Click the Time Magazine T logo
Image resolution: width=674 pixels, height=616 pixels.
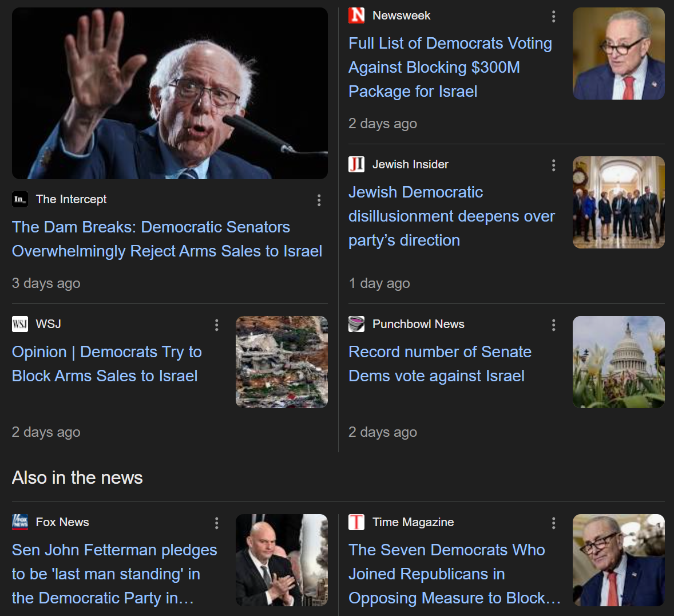pos(356,522)
